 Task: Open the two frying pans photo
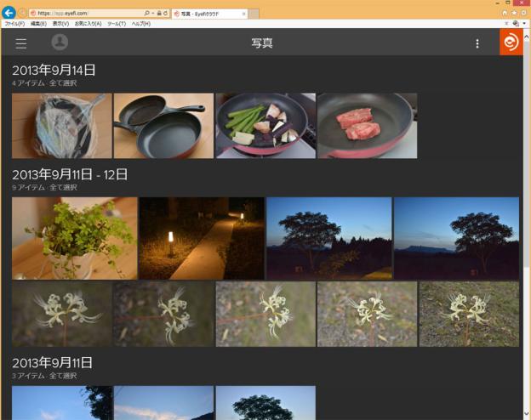point(163,126)
